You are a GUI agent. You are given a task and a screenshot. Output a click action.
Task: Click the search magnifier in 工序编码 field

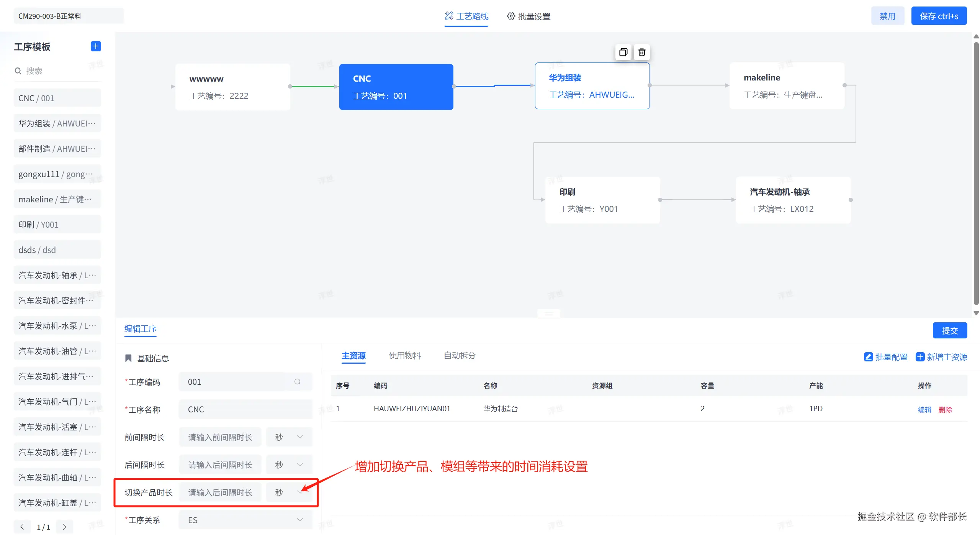(298, 382)
